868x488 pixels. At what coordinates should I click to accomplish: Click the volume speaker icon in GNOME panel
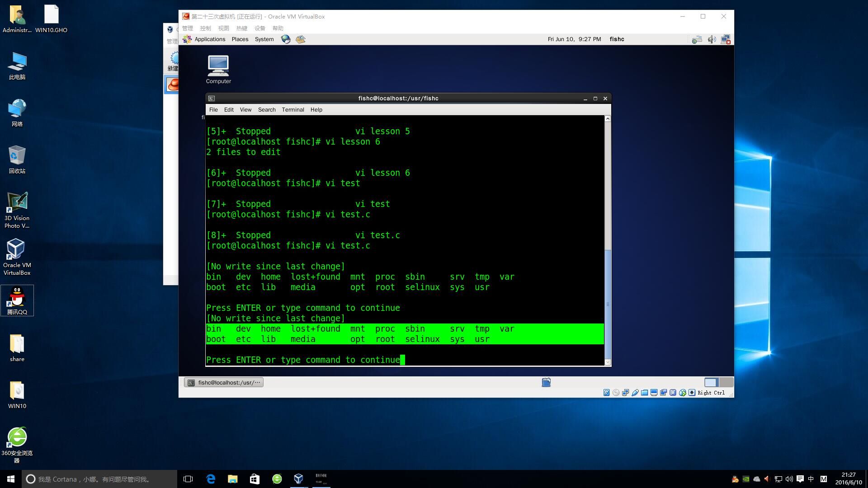(x=712, y=39)
